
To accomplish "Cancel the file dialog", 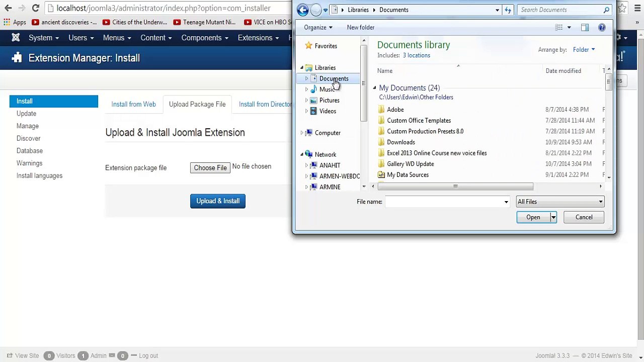I will click(584, 217).
